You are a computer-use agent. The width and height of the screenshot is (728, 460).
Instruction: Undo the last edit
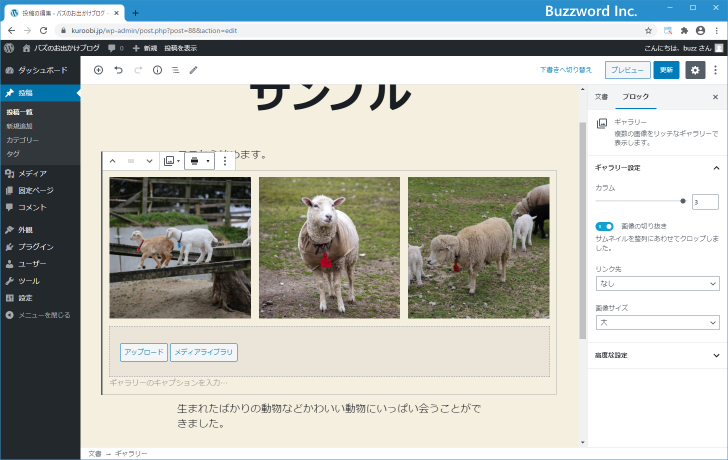(118, 70)
